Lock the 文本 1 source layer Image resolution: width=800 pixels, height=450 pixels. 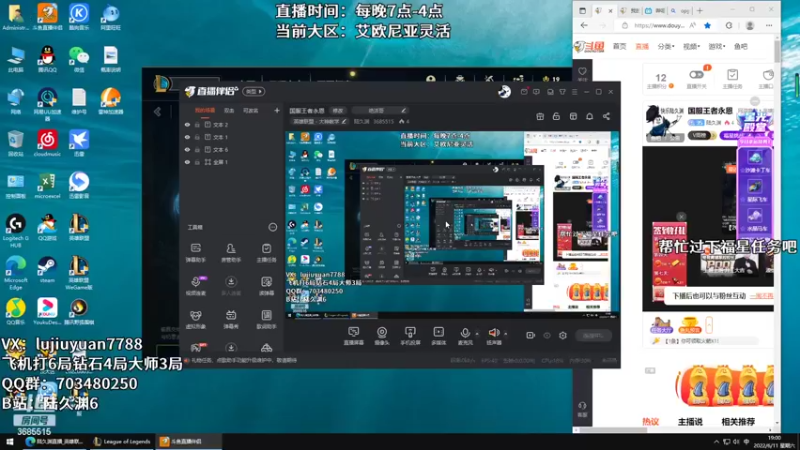tap(197, 137)
